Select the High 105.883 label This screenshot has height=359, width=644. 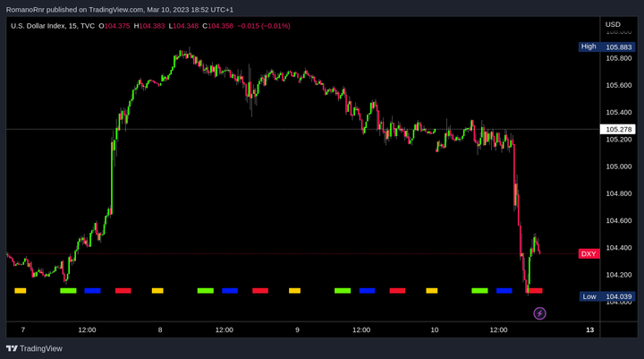click(607, 47)
